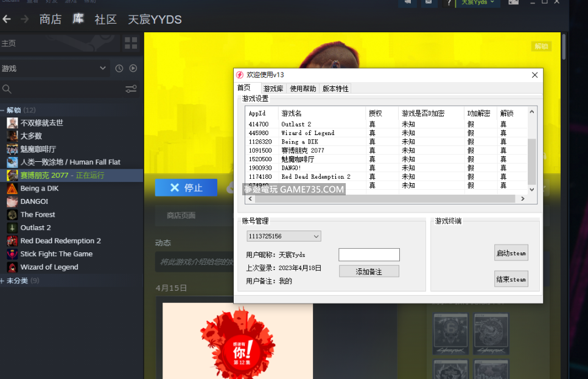The image size is (588, 379).
Task: Click the red lightning logo in the v13 dialog title
Action: pos(240,75)
